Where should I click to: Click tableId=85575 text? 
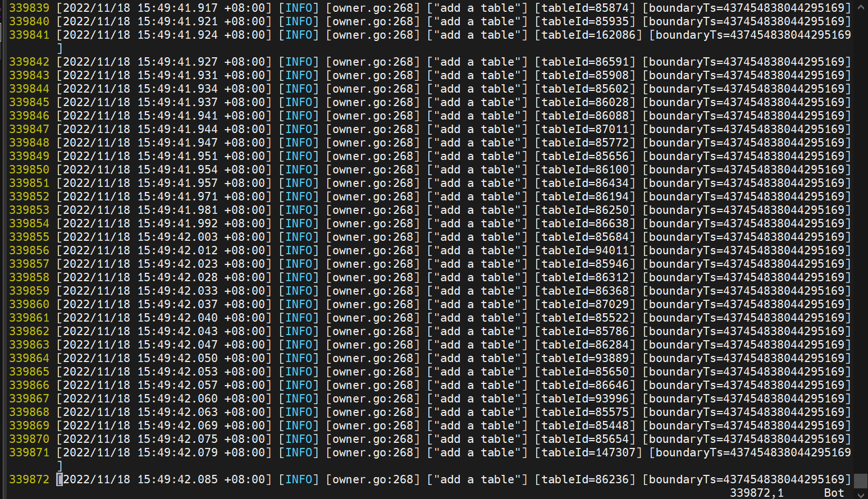point(586,412)
